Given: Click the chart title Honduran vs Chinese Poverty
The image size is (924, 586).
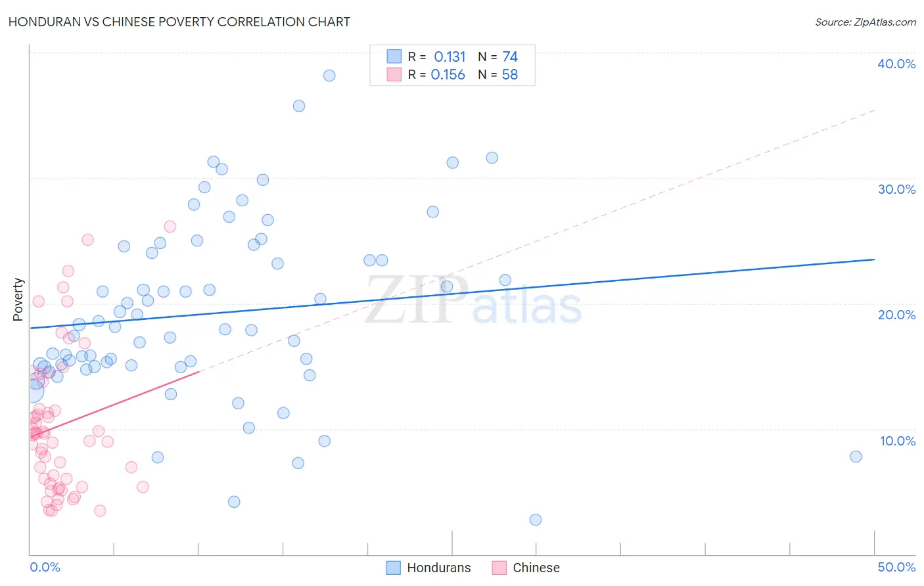Looking at the screenshot, I should point(179,22).
